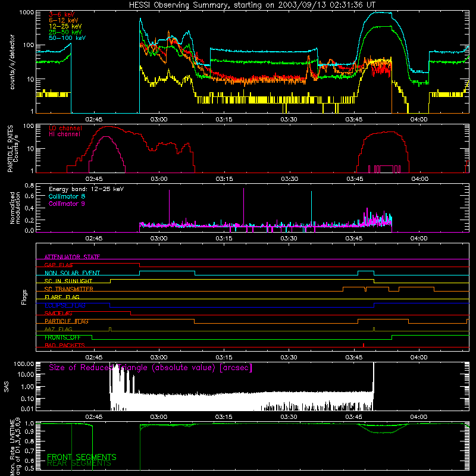The height and width of the screenshot is (476, 476).
Task: Click the "SC_TRANSMITTER" flag label
Action: click(69, 289)
